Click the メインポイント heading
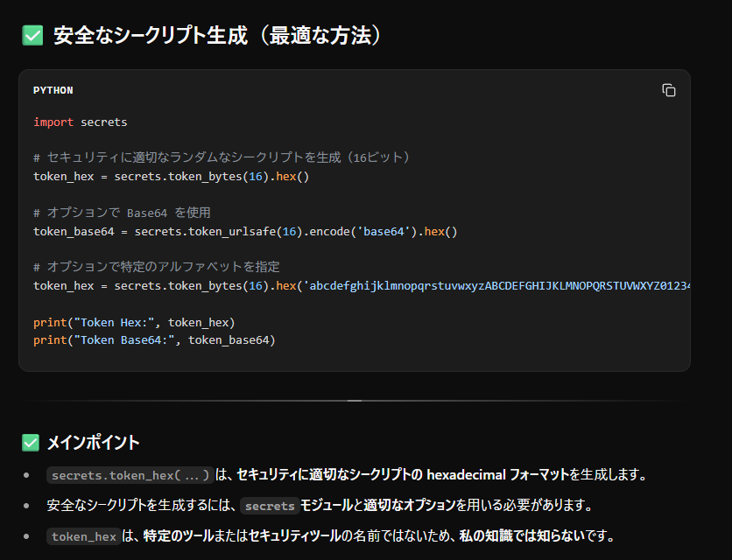The image size is (732, 560). [x=94, y=443]
